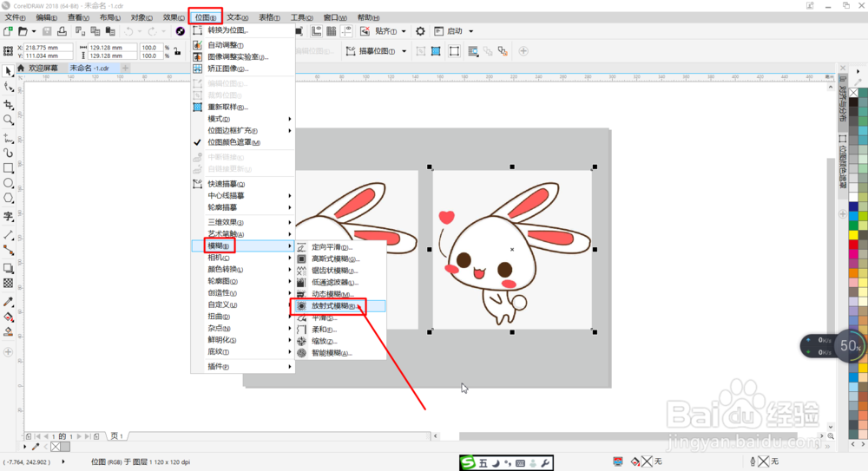Expand the 插件 submenu
This screenshot has height=471, width=868.
[242, 366]
